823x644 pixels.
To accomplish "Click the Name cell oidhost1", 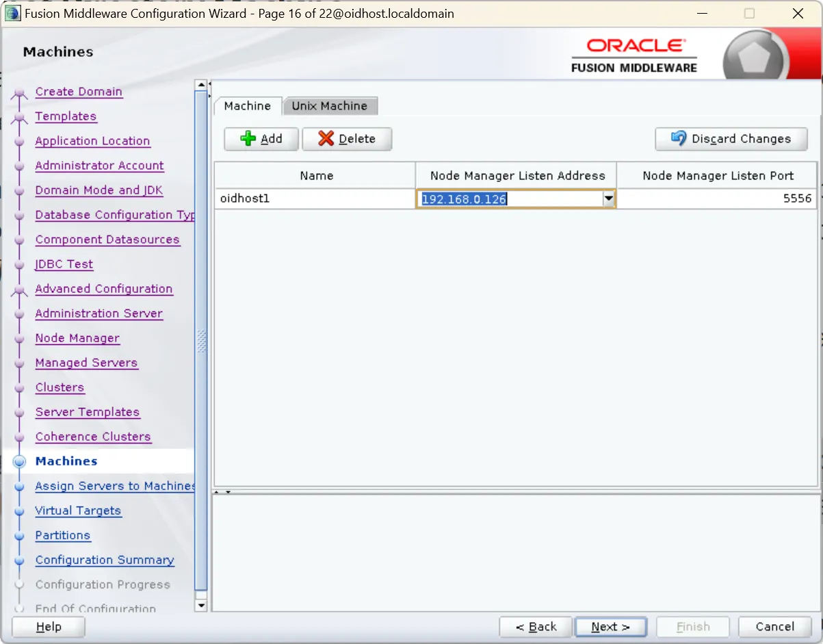I will [315, 199].
